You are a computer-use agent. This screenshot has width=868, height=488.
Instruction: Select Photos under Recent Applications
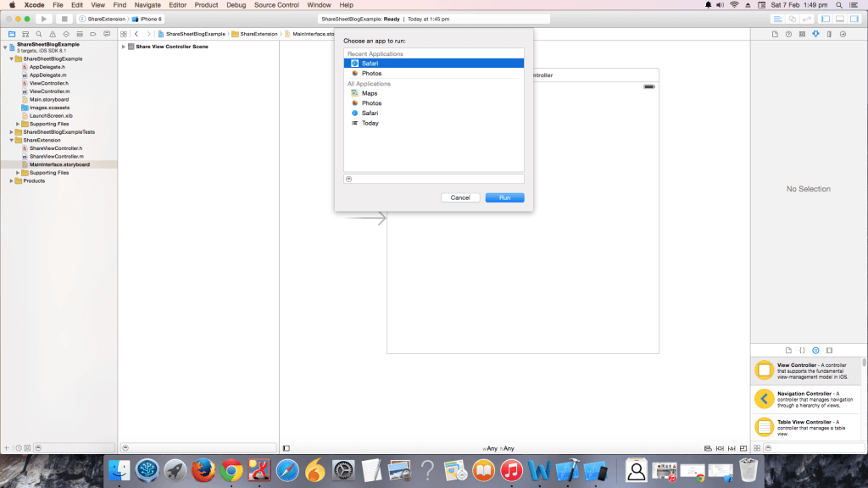point(433,74)
